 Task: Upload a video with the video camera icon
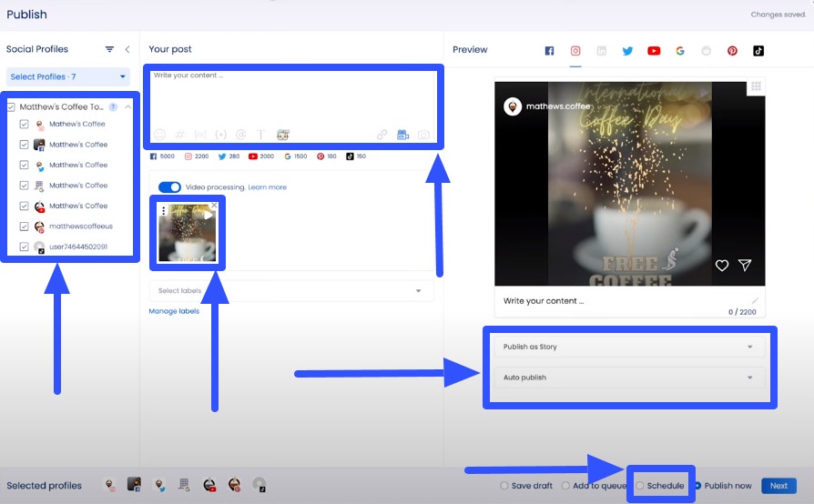[x=402, y=135]
